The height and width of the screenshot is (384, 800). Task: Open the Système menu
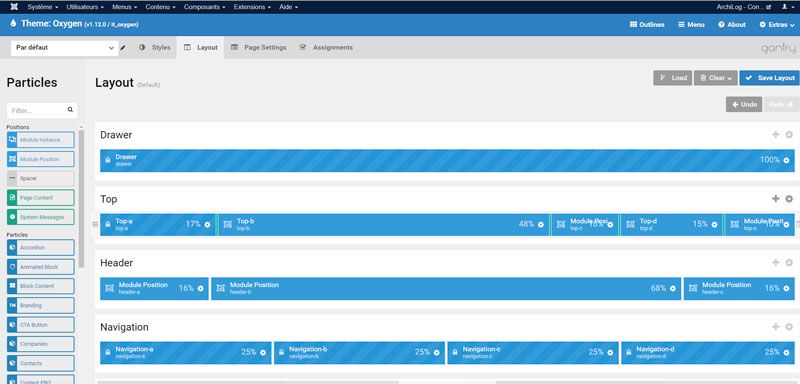click(42, 7)
